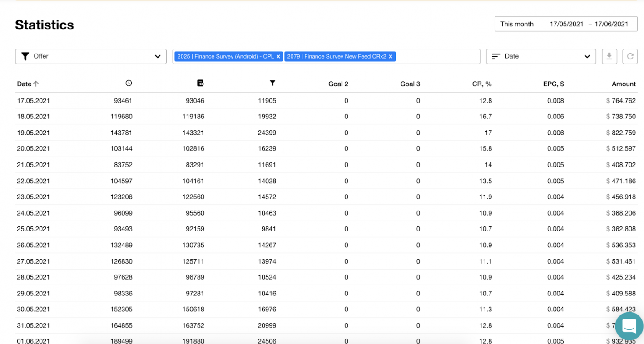This screenshot has width=644, height=344.
Task: Click the EPC, $ column header
Action: pyautogui.click(x=554, y=84)
